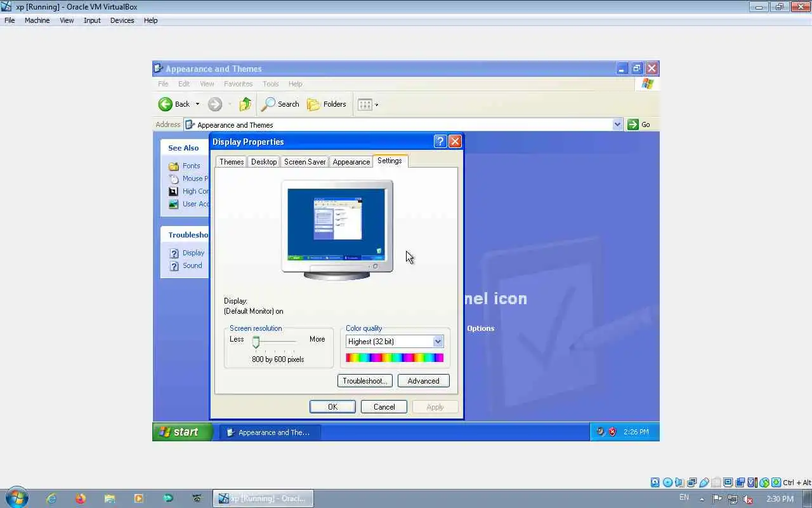Click the VirtualBox hard disk activity icon
The image size is (812, 508).
click(655, 483)
